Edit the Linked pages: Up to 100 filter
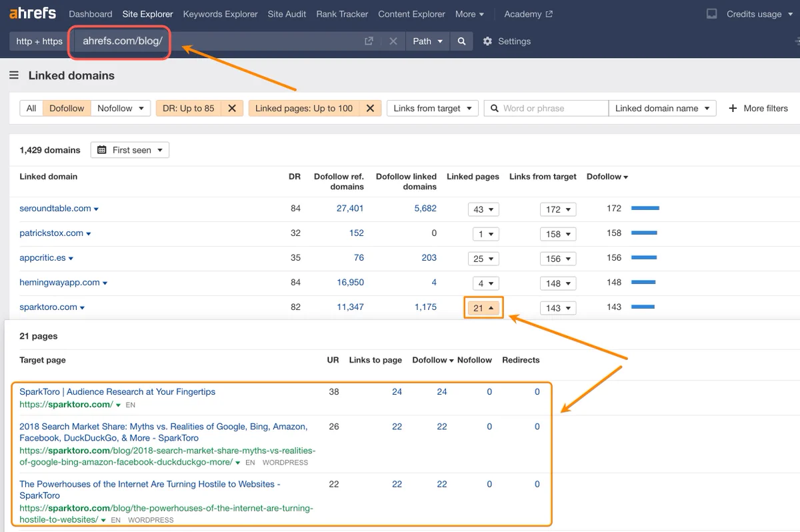 pos(304,108)
